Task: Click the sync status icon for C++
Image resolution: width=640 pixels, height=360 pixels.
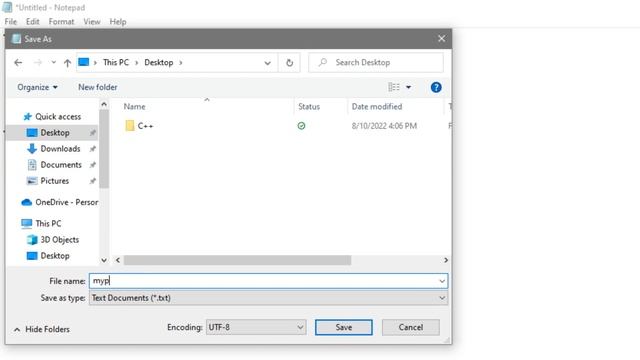Action: pos(301,126)
